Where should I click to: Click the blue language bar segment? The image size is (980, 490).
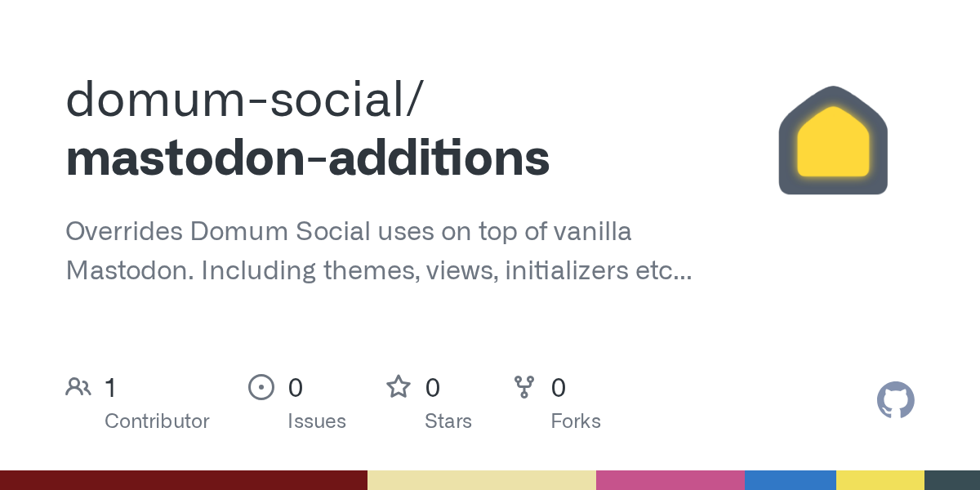pos(791,480)
